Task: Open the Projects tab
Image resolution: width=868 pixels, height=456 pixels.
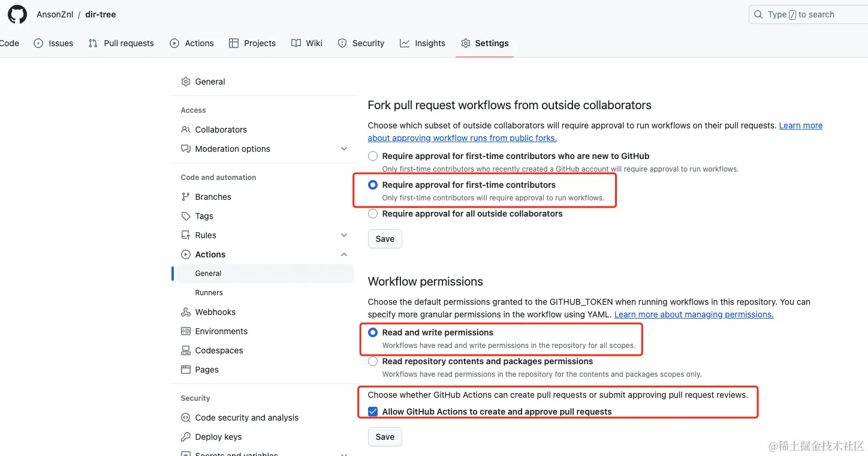Action: click(x=252, y=43)
